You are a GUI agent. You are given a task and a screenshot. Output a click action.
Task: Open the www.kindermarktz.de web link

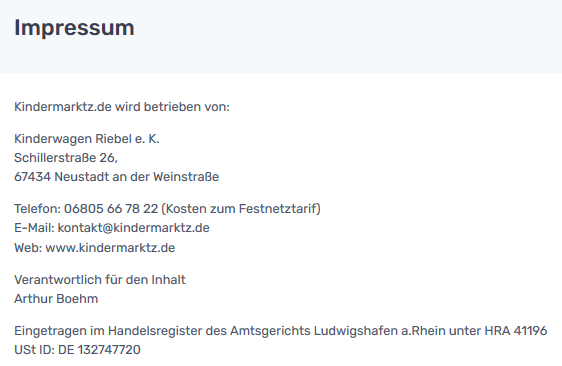tap(110, 248)
